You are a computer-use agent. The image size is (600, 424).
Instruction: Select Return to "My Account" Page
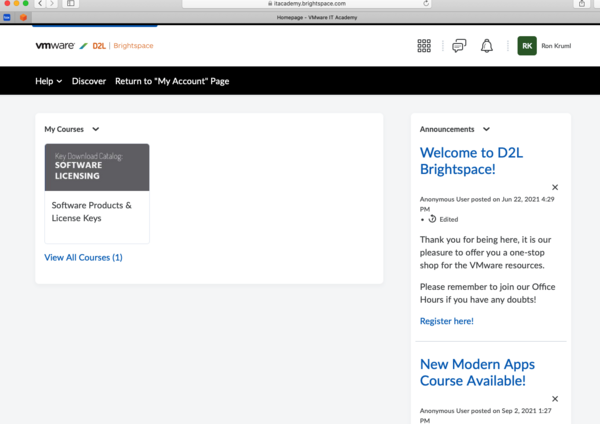pyautogui.click(x=172, y=81)
